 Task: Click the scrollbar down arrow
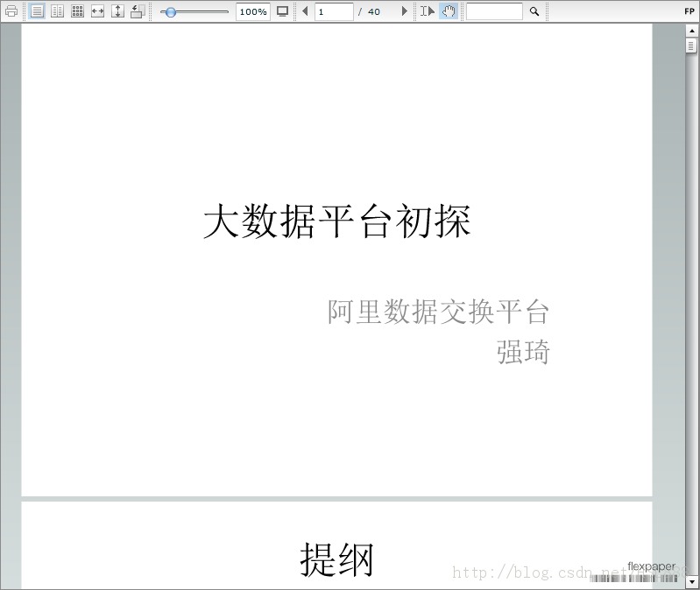(691, 581)
